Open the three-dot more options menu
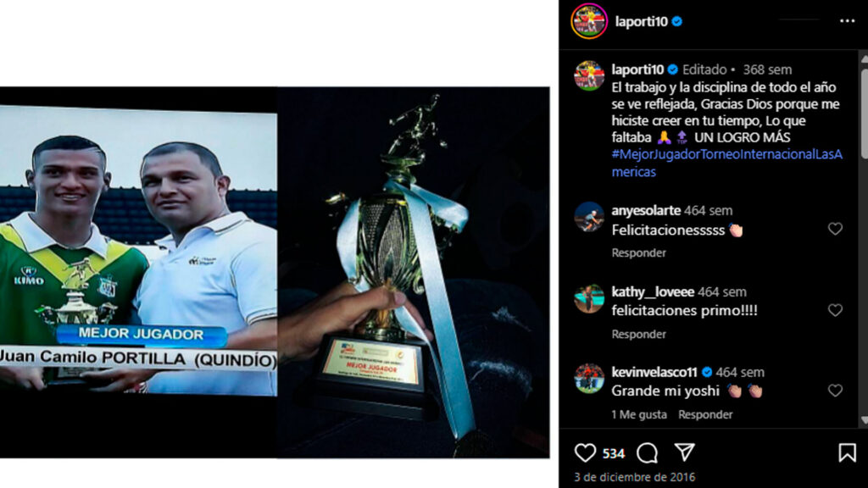The height and width of the screenshot is (488, 868). pyautogui.click(x=847, y=21)
